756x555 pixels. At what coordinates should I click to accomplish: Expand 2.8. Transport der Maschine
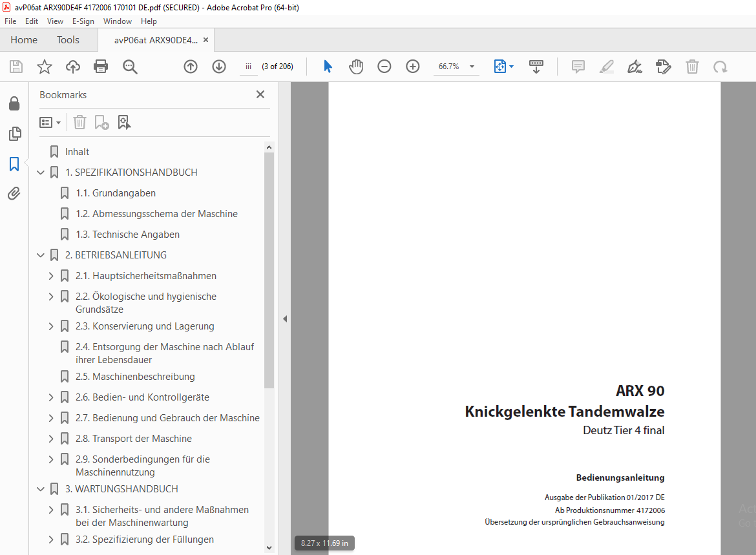click(x=51, y=439)
